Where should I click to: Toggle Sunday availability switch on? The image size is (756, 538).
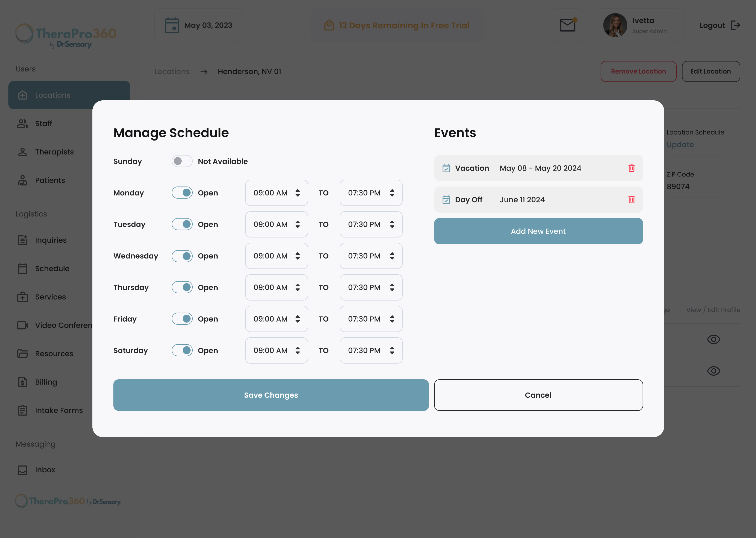tap(182, 161)
